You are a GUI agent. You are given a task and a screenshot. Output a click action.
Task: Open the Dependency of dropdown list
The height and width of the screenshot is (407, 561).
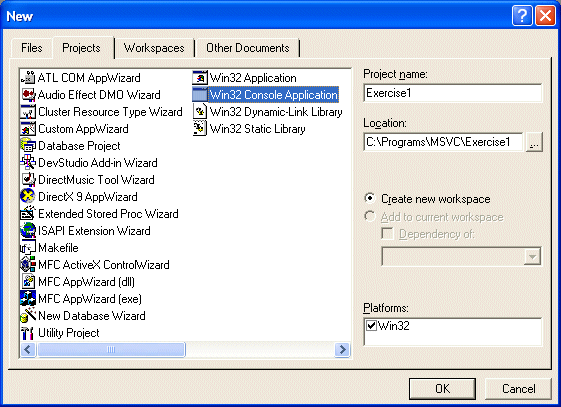coord(532,256)
